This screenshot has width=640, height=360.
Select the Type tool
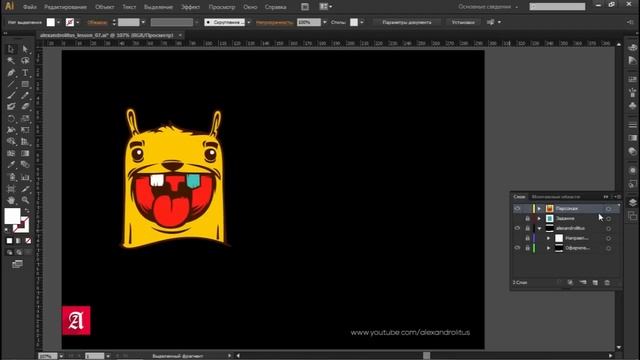click(25, 73)
